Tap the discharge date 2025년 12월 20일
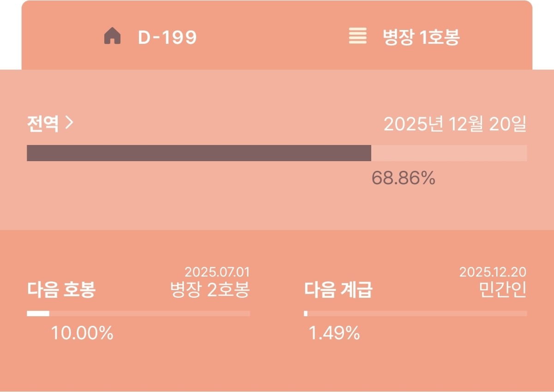The image size is (554, 392). (x=455, y=124)
